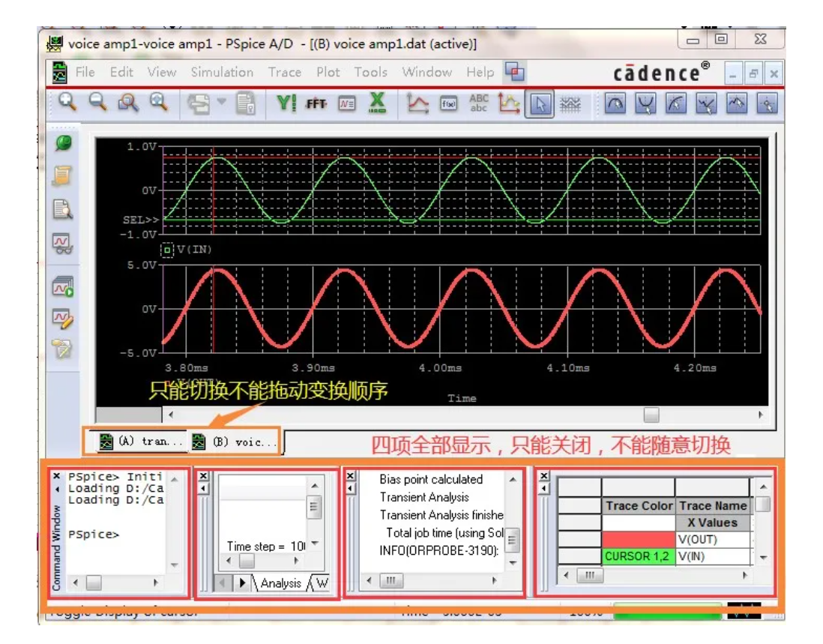Screen dimensions: 823x644
Task: Select the Analysis tab in simulation status pane
Action: point(280,583)
